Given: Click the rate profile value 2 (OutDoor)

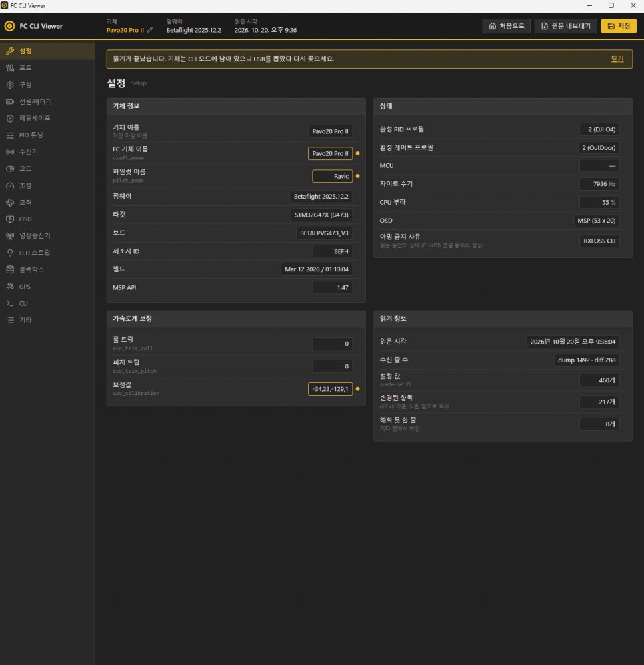Looking at the screenshot, I should (x=598, y=147).
